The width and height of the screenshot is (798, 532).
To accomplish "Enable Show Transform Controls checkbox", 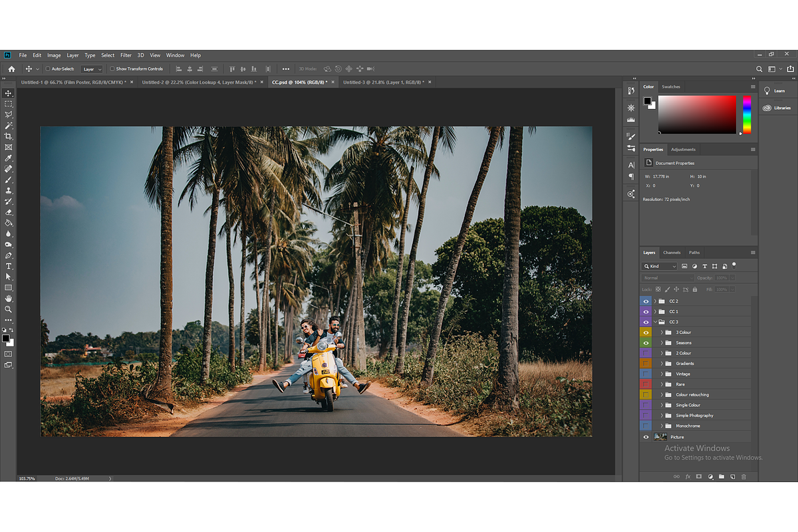I will (x=112, y=68).
